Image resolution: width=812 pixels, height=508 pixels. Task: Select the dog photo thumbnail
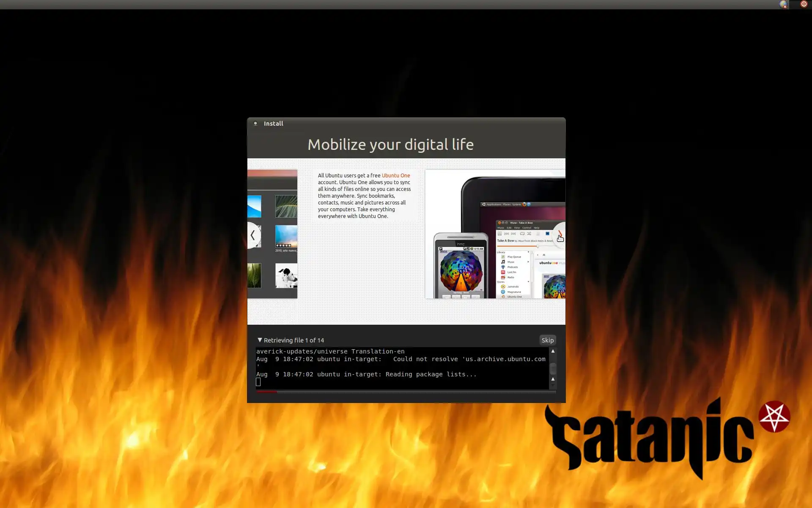coord(286,276)
